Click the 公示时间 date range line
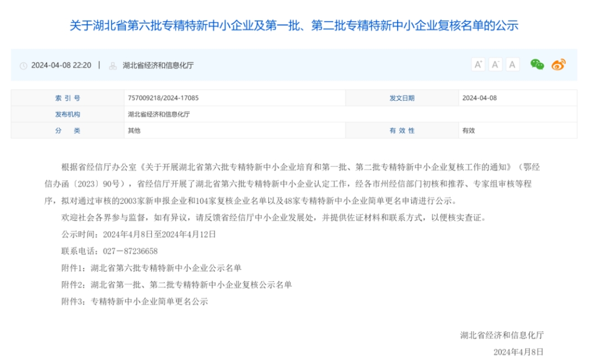 tap(139, 234)
